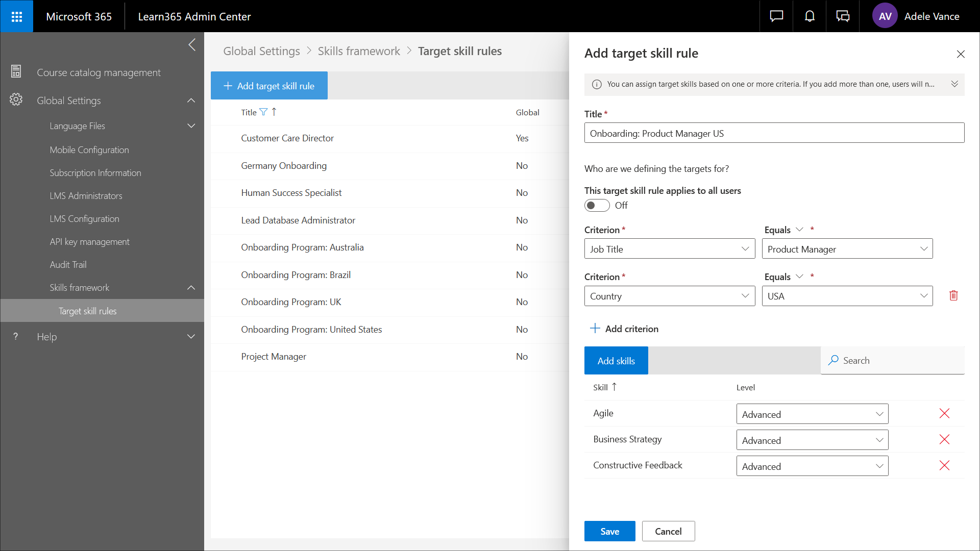Open notifications bell in the header

tap(809, 16)
